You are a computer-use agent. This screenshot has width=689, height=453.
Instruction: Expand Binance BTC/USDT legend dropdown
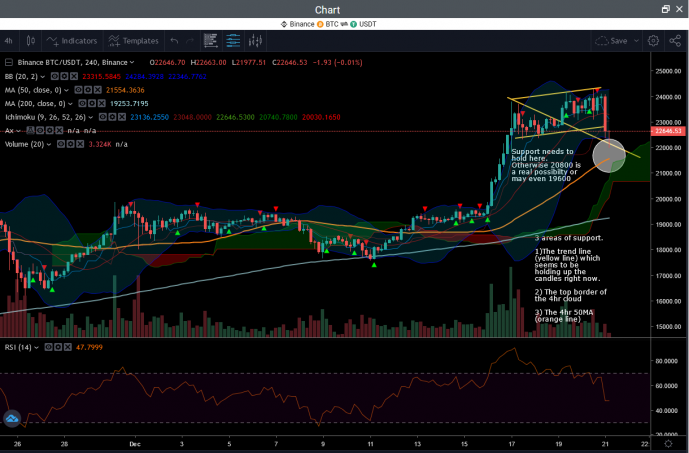coord(132,62)
